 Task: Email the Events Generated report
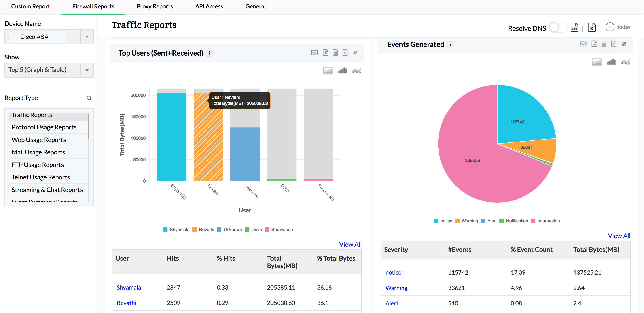(583, 44)
